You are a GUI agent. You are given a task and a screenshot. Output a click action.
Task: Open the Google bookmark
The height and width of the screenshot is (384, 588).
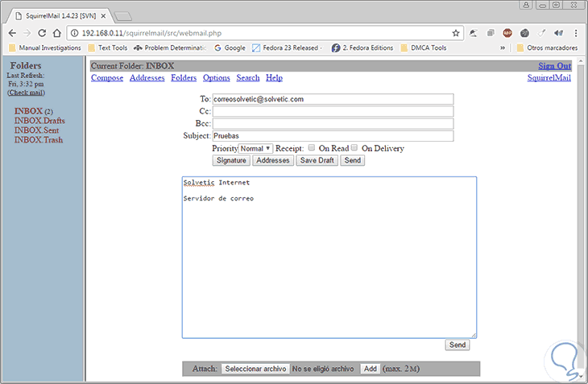coord(230,47)
